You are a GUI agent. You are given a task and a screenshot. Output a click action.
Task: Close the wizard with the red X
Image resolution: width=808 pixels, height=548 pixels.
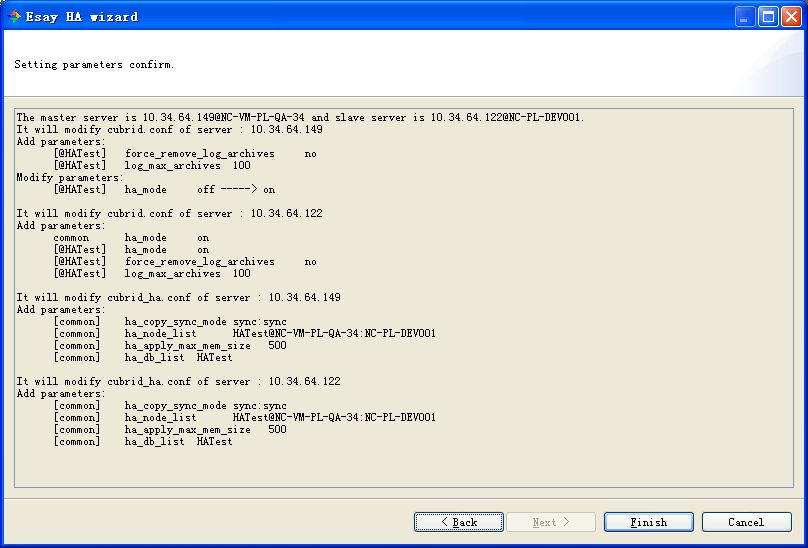point(790,16)
